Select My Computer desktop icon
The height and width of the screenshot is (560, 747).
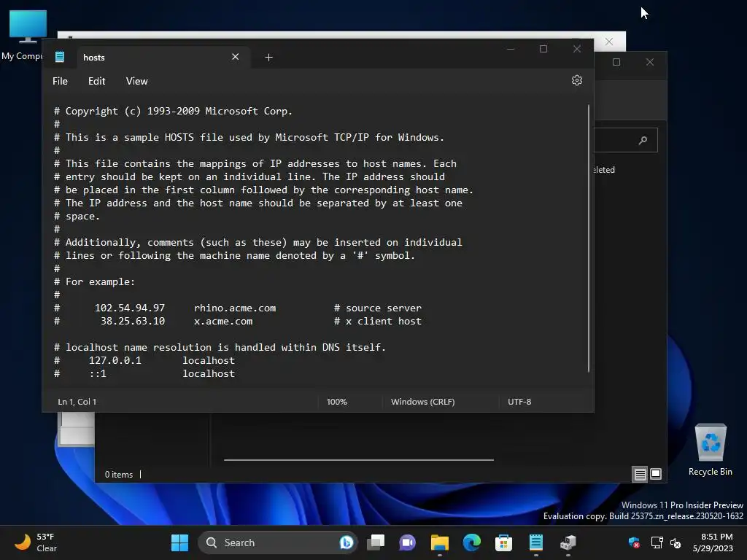click(23, 35)
